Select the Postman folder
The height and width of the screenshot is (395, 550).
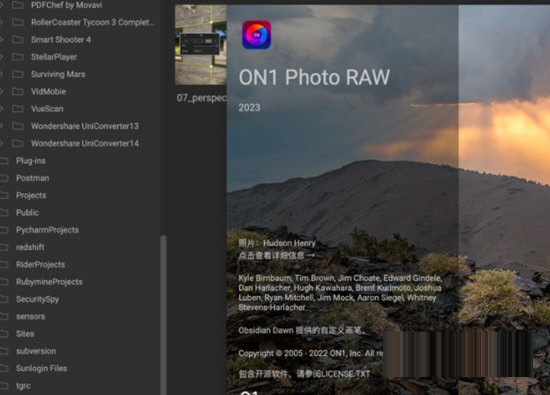(x=32, y=178)
